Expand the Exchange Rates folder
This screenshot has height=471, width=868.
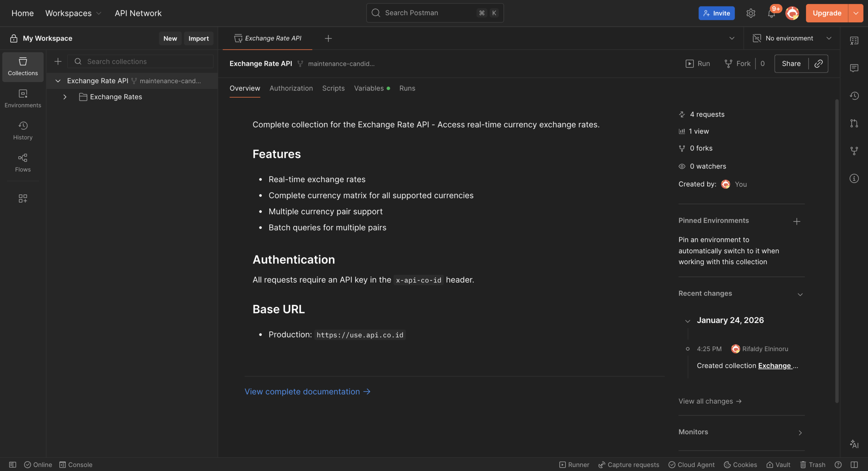click(65, 97)
